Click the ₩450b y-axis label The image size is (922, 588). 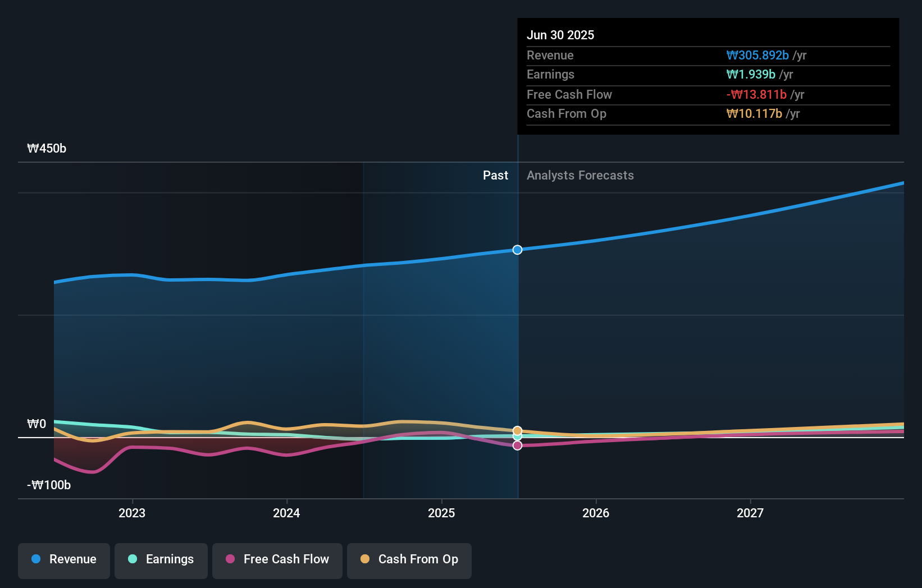tap(47, 149)
